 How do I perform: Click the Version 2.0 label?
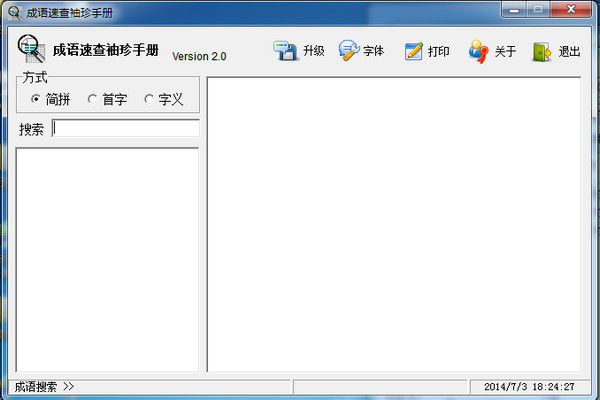199,56
